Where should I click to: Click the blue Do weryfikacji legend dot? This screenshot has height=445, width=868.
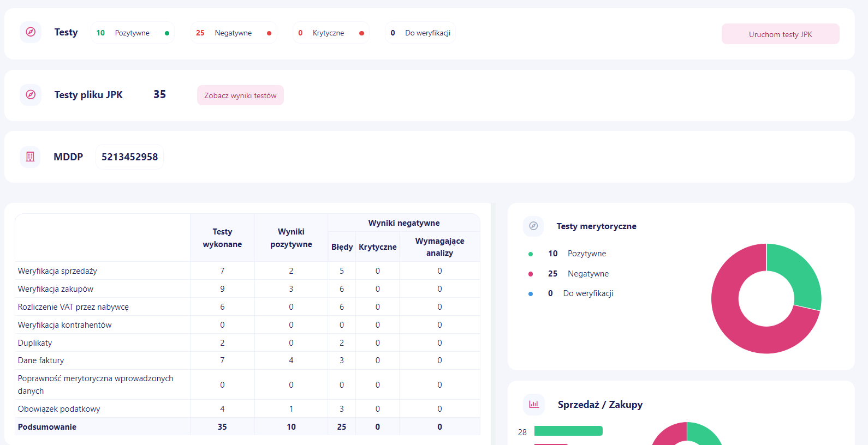pos(531,294)
